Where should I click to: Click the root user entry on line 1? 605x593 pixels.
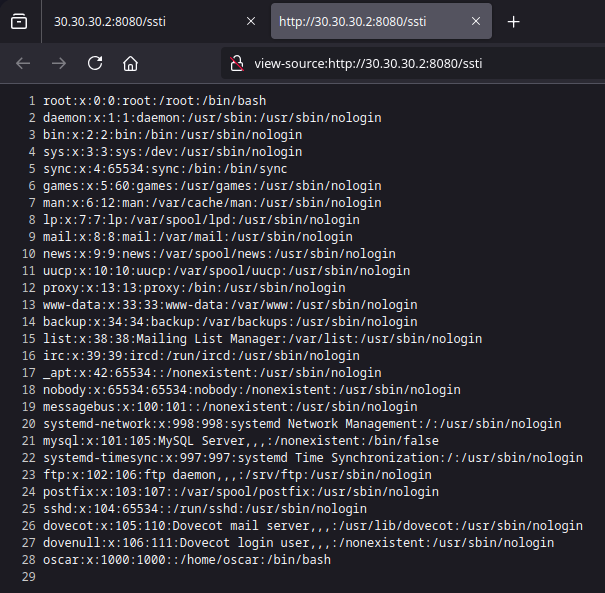point(154,101)
